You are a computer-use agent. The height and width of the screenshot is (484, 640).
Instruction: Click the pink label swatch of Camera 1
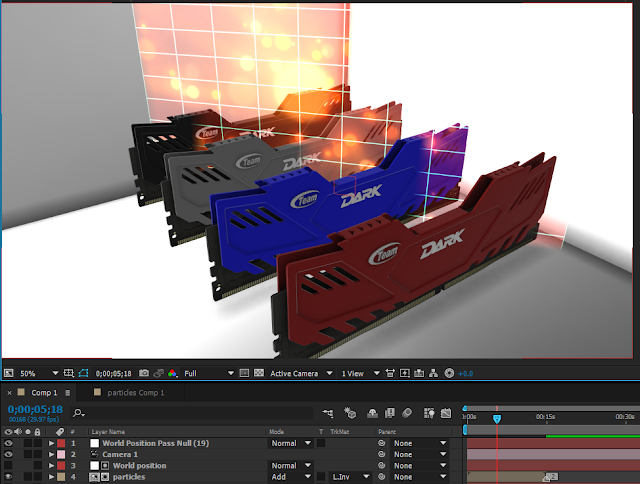pyautogui.click(x=61, y=454)
